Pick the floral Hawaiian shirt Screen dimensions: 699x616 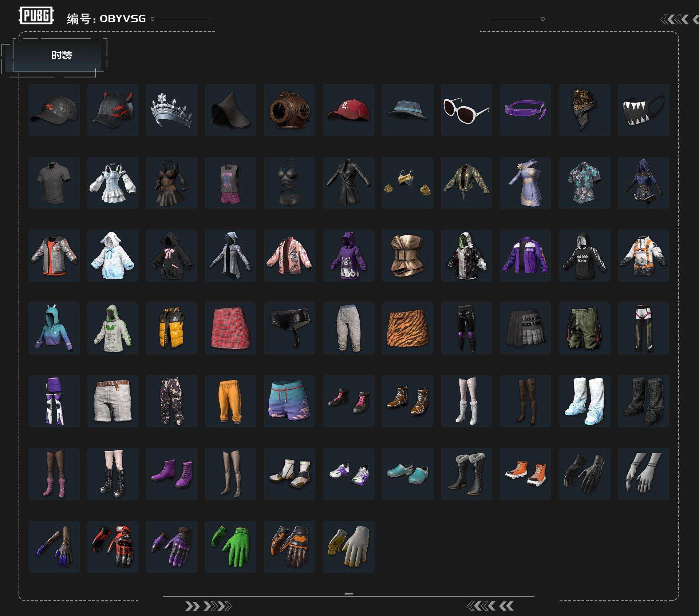coord(584,183)
